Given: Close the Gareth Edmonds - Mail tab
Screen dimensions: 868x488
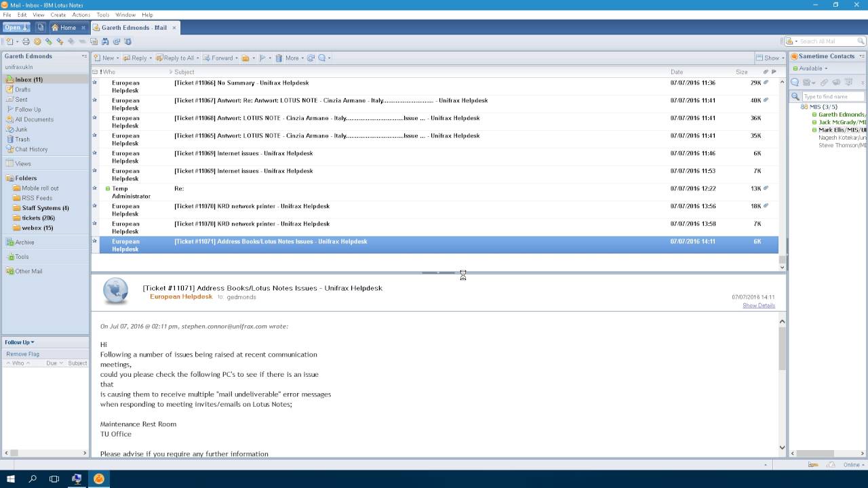Looking at the screenshot, I should click(174, 28).
